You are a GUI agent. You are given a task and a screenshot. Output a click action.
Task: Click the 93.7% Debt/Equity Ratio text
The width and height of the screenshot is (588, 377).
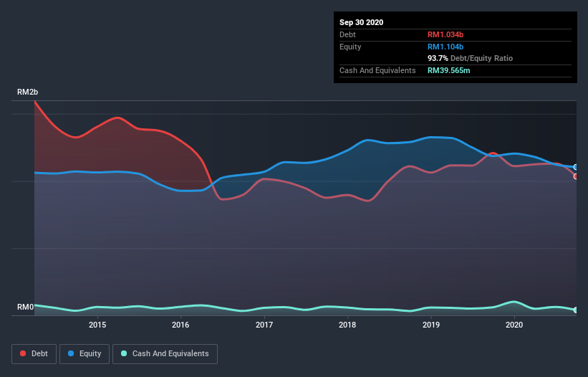[x=470, y=58]
